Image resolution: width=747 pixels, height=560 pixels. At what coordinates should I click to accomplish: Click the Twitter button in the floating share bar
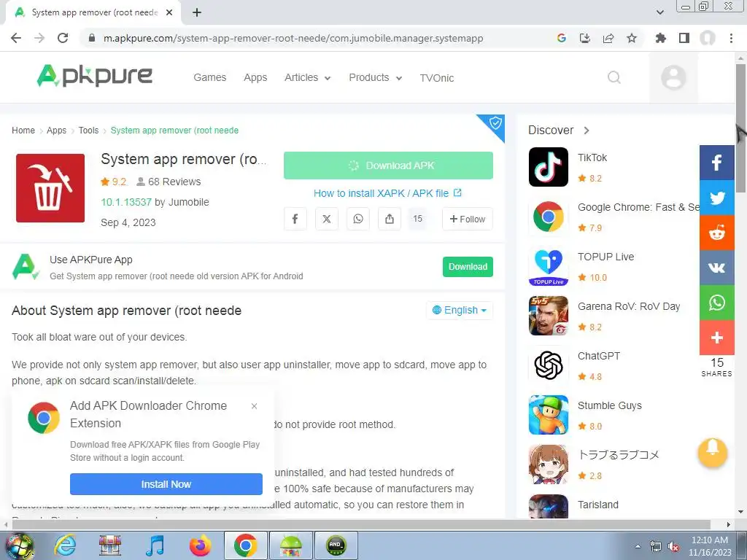[x=716, y=198]
